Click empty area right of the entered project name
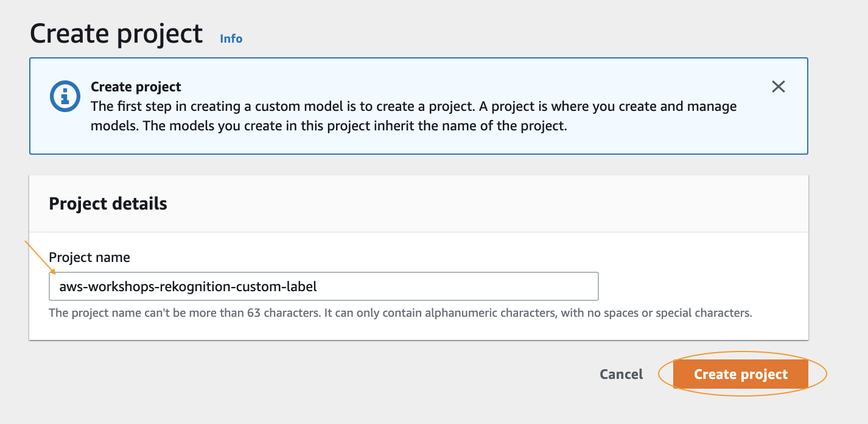The height and width of the screenshot is (424, 868). coord(457,286)
